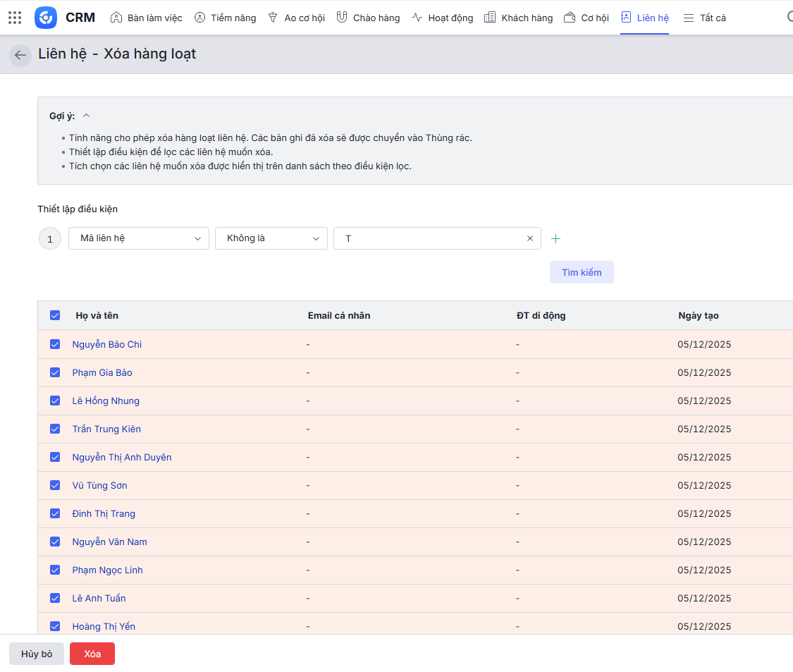
Task: Click the search magnifier icon in header
Action: click(789, 18)
